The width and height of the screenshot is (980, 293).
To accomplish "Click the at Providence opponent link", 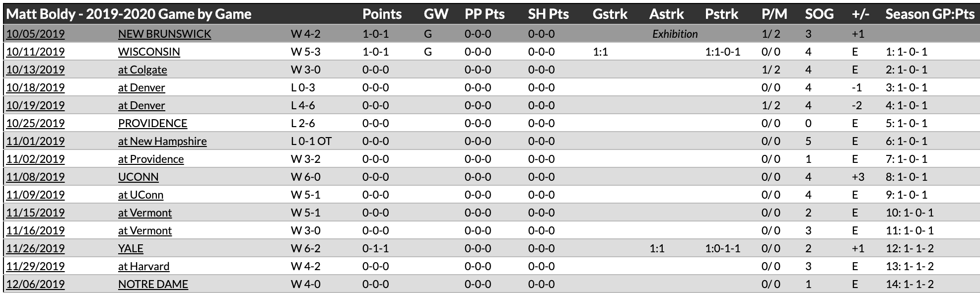I will [151, 159].
